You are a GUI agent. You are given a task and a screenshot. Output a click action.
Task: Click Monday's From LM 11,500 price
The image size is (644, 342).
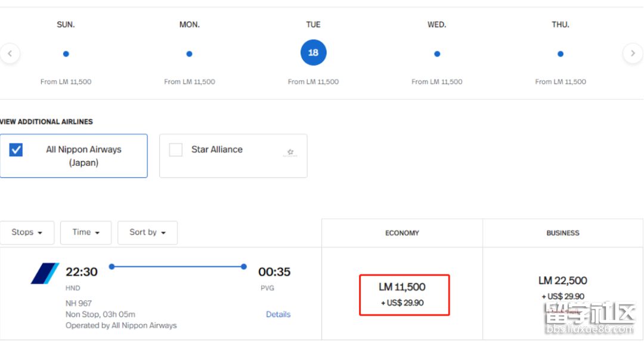pos(190,82)
